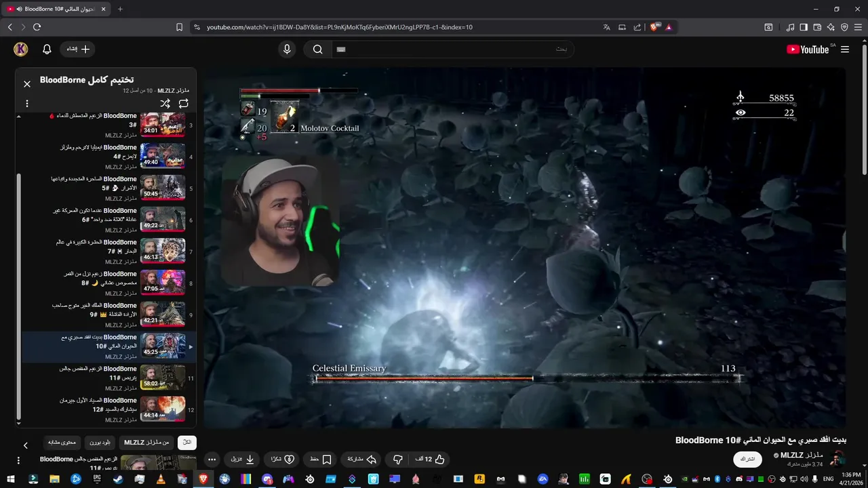
Task: Open MLZLZ channel avatar under the video
Action: (x=838, y=458)
